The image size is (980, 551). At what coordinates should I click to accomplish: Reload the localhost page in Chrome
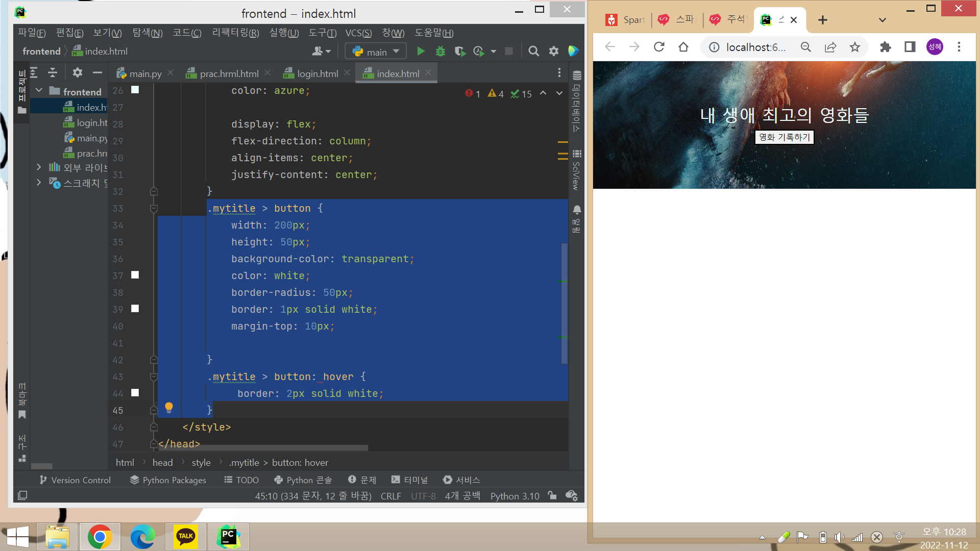click(x=659, y=47)
